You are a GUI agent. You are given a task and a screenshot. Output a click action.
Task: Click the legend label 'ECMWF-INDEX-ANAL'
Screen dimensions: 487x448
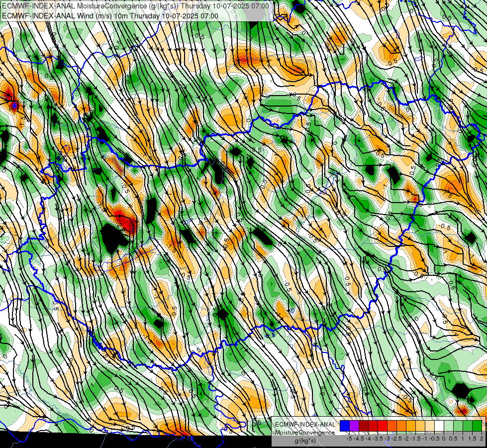coord(305,425)
